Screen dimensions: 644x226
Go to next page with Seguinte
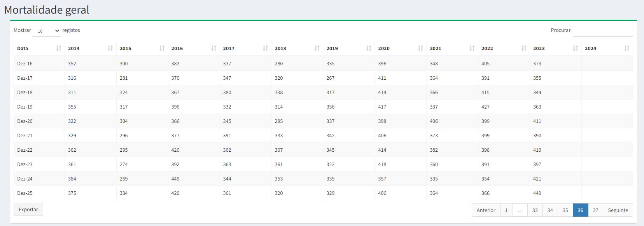pyautogui.click(x=618, y=210)
